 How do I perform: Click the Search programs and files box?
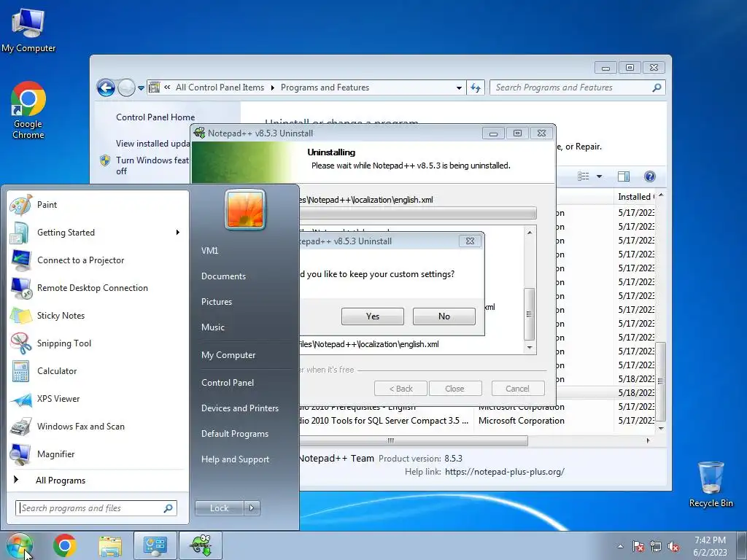coord(96,508)
